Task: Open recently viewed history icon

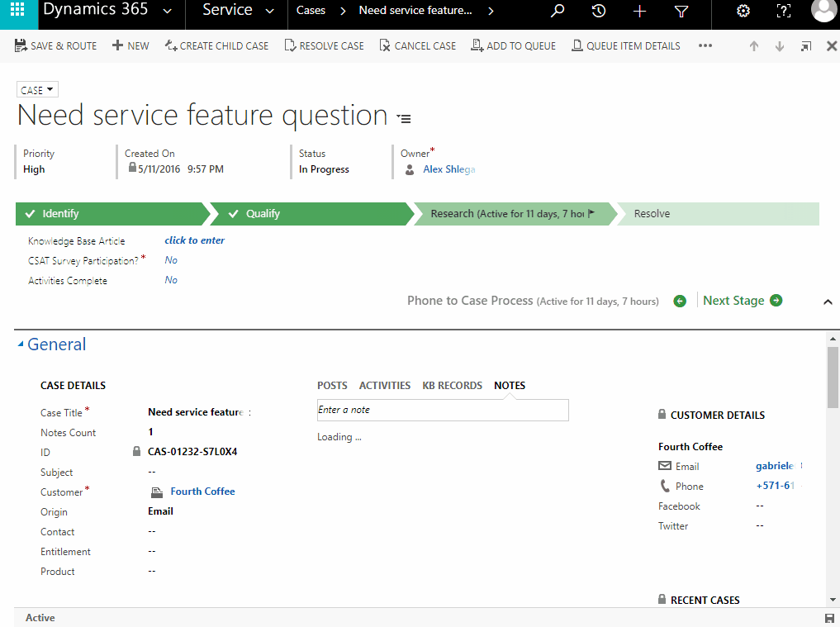Action: pyautogui.click(x=599, y=12)
